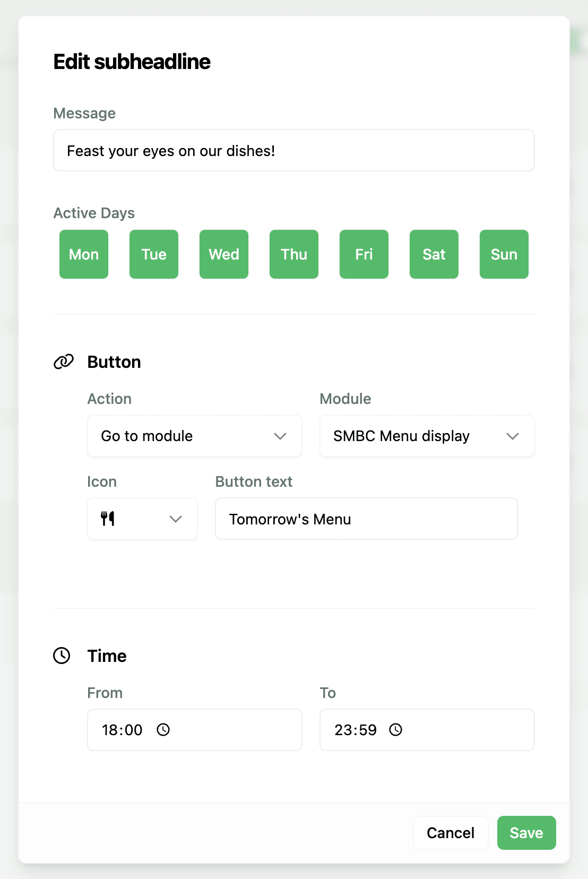The width and height of the screenshot is (588, 879).
Task: Expand the Module dropdown
Action: [427, 436]
